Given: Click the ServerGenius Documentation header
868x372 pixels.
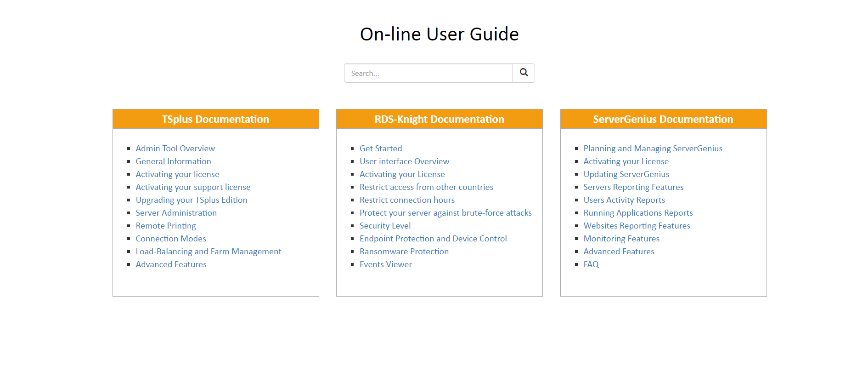Looking at the screenshot, I should coord(663,119).
